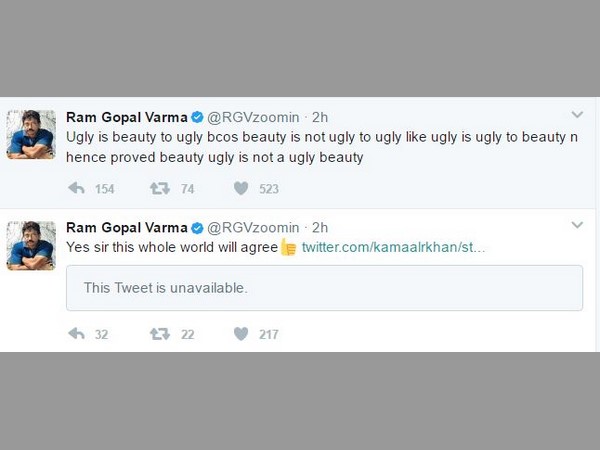600x450 pixels.
Task: Open the twitter.com/kamaalrkhan link
Action: tap(394, 247)
